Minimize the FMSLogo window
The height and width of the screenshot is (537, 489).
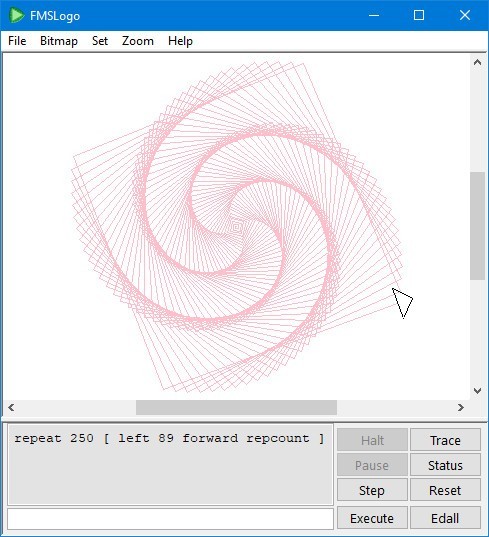click(x=374, y=15)
